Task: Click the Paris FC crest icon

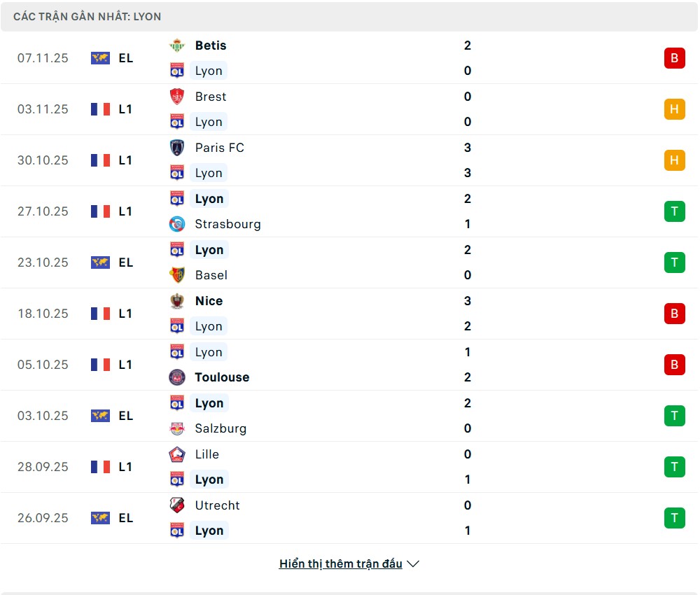Action: pos(177,148)
